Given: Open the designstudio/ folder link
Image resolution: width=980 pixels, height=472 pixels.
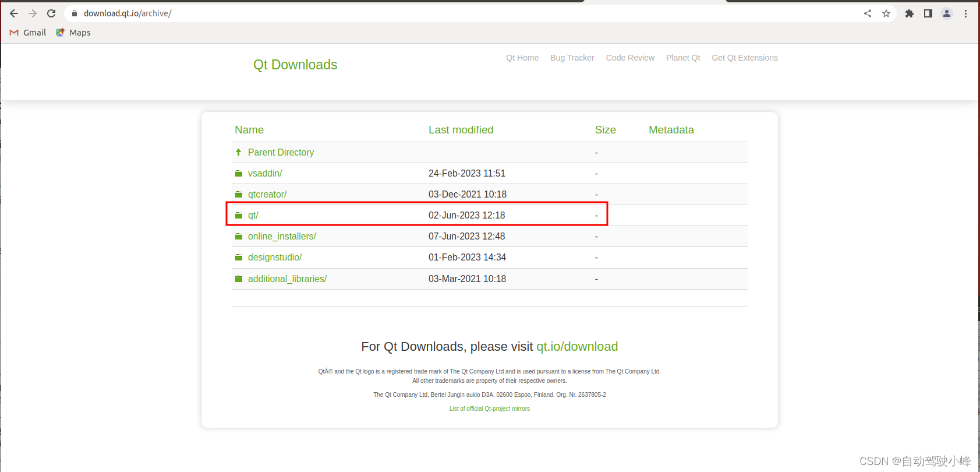Looking at the screenshot, I should point(275,257).
